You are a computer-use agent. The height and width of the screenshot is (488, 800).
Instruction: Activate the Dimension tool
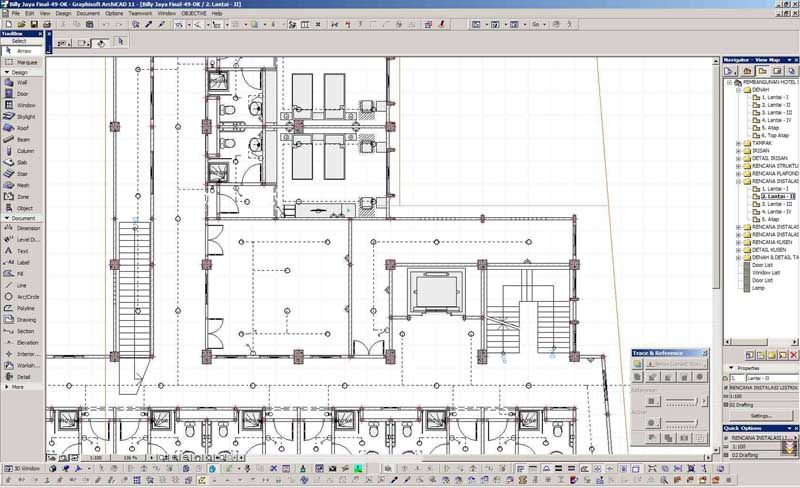21,228
